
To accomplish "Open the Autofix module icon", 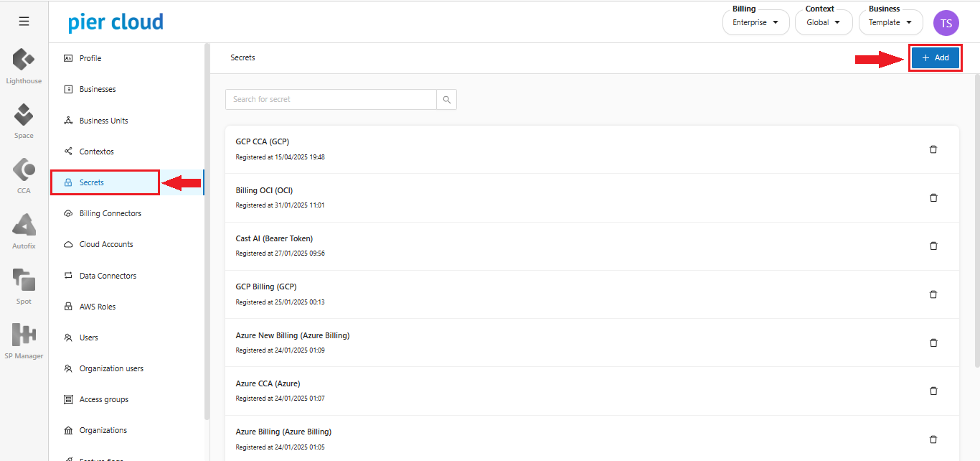I will tap(24, 225).
